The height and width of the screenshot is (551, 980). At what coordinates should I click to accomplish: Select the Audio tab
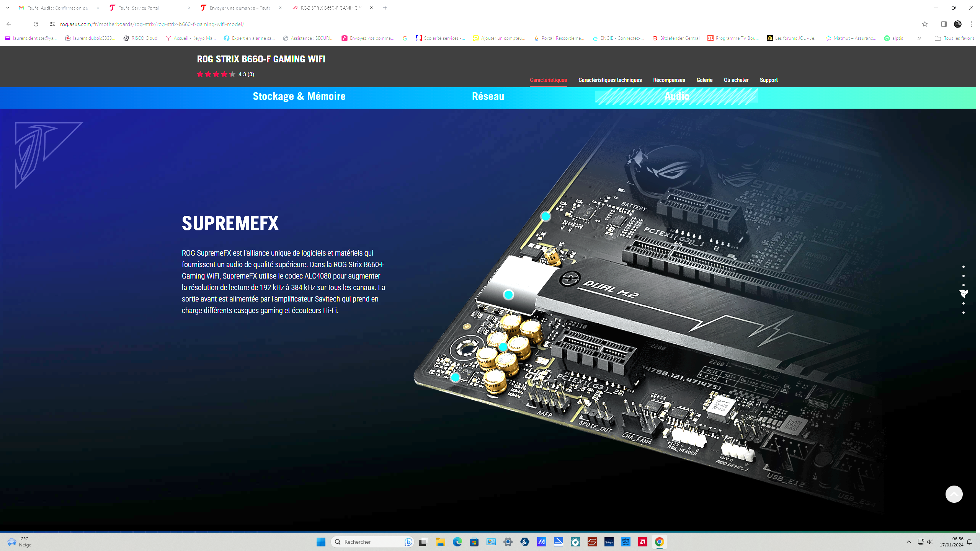(x=676, y=96)
